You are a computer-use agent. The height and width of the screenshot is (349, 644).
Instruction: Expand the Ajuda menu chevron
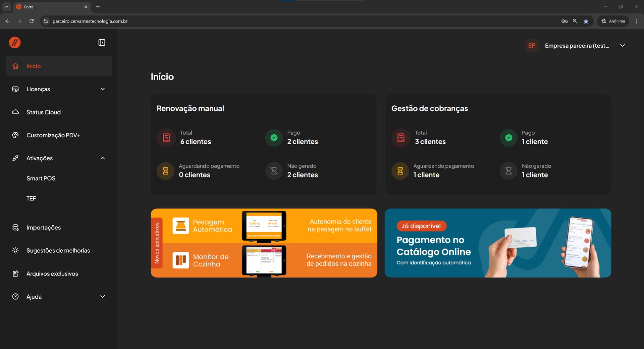pyautogui.click(x=103, y=297)
